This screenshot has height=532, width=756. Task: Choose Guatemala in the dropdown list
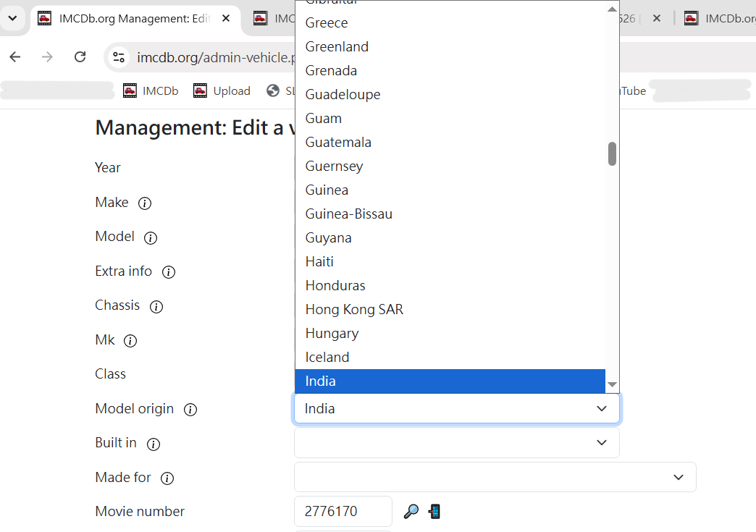coord(450,142)
